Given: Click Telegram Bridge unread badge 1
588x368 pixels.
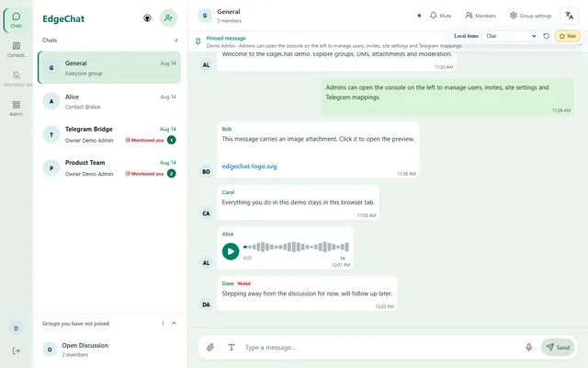Looking at the screenshot, I should click(x=172, y=140).
